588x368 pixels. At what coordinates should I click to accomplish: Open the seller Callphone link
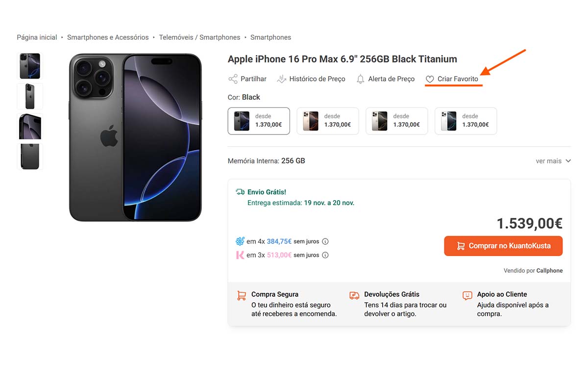click(x=549, y=271)
